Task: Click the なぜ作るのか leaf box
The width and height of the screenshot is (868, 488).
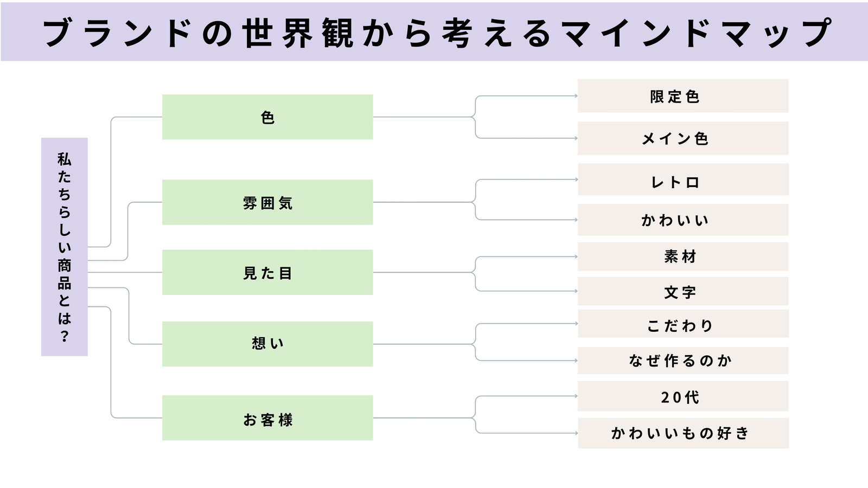Action: coord(683,361)
